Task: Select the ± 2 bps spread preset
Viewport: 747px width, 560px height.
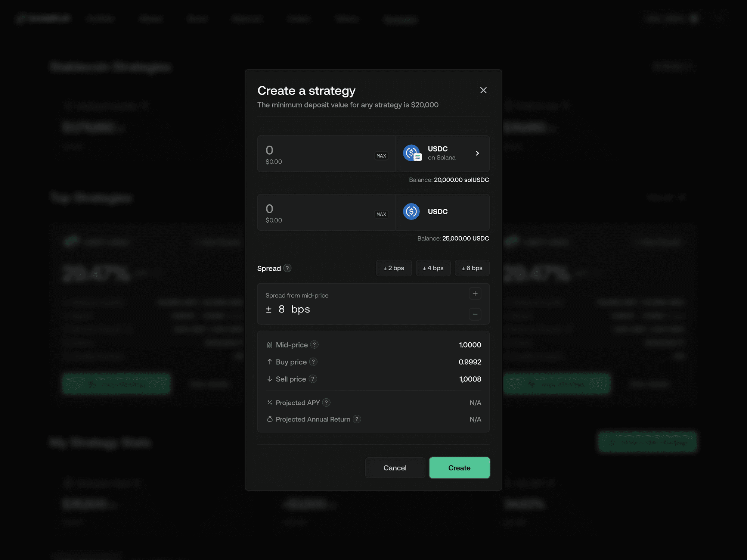Action: click(x=394, y=268)
